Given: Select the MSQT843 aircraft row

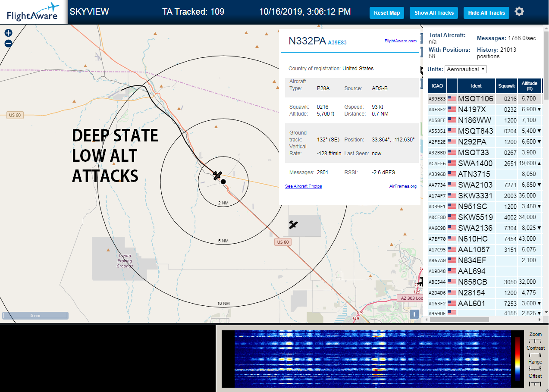Looking at the screenshot, I should coord(485,131).
